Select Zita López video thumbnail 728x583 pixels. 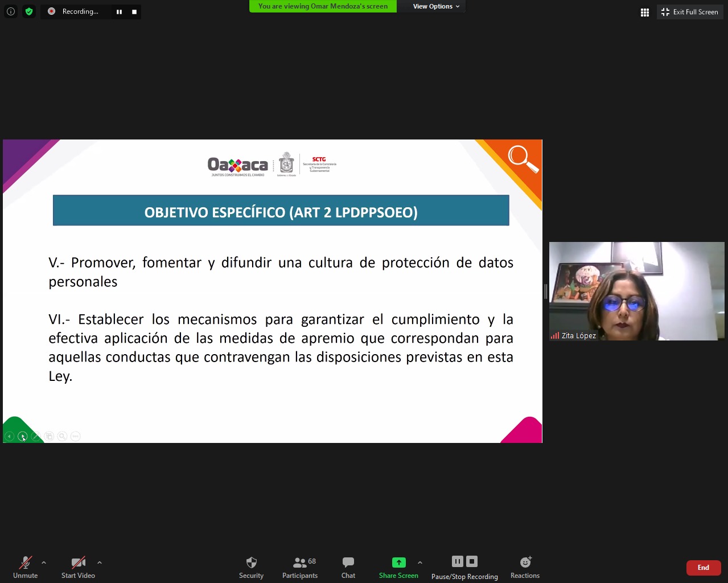click(636, 291)
